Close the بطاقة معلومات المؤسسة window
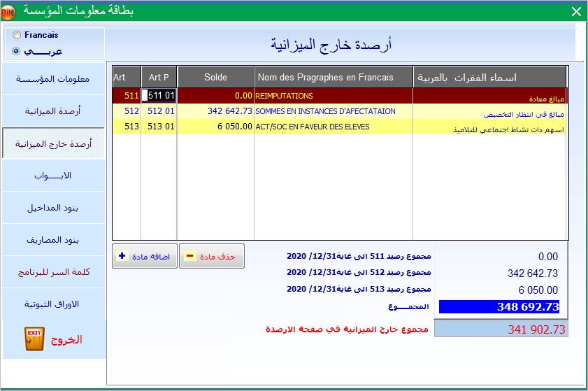Screen dimensions: 588x391 click(575, 11)
